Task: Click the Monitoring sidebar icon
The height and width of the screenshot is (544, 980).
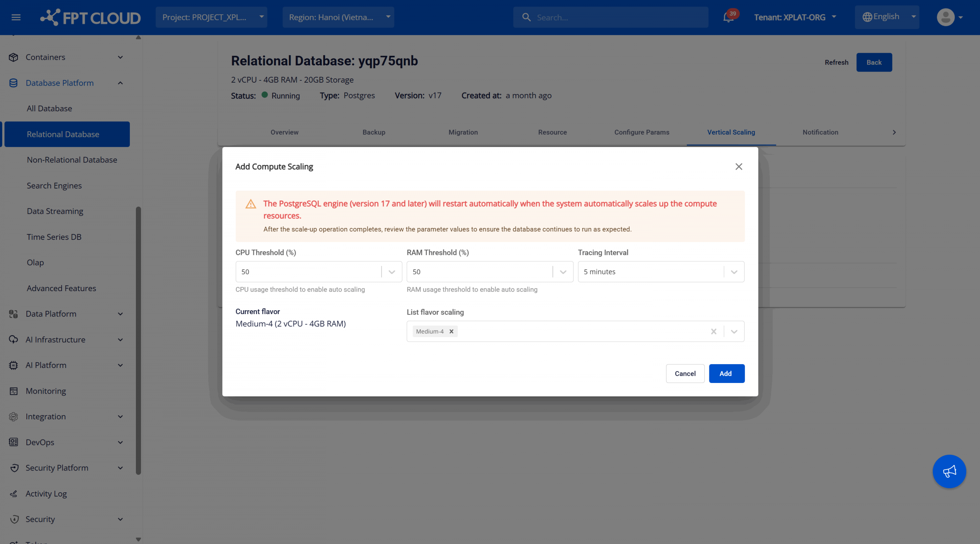Action: point(14,391)
